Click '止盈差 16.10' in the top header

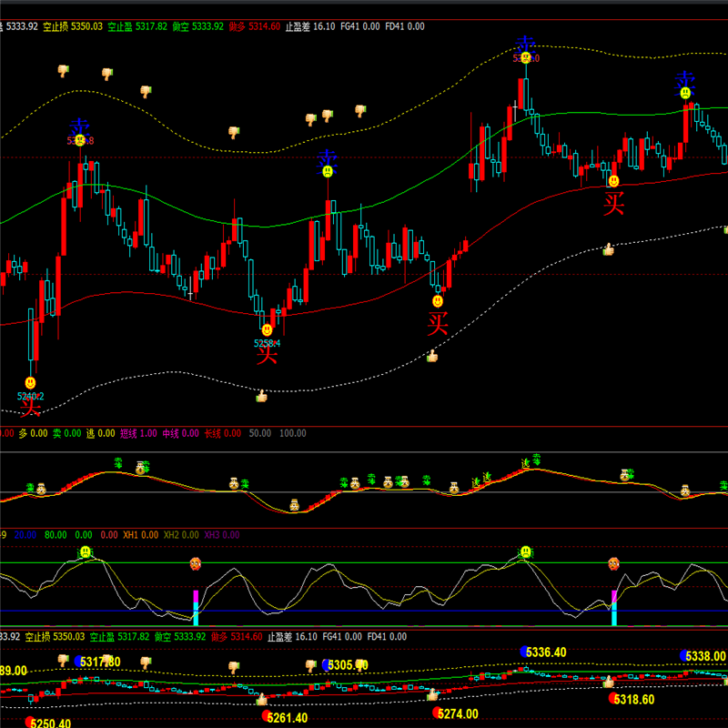(310, 26)
